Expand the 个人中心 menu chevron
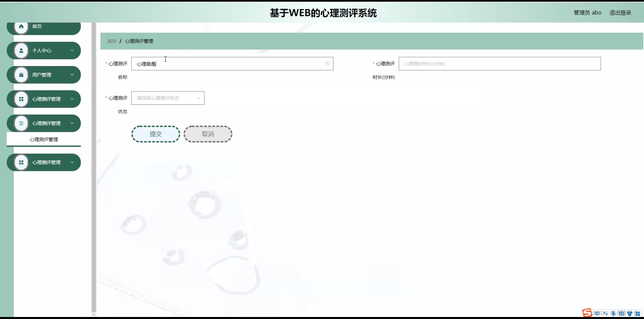The width and height of the screenshot is (644, 319). click(x=72, y=50)
